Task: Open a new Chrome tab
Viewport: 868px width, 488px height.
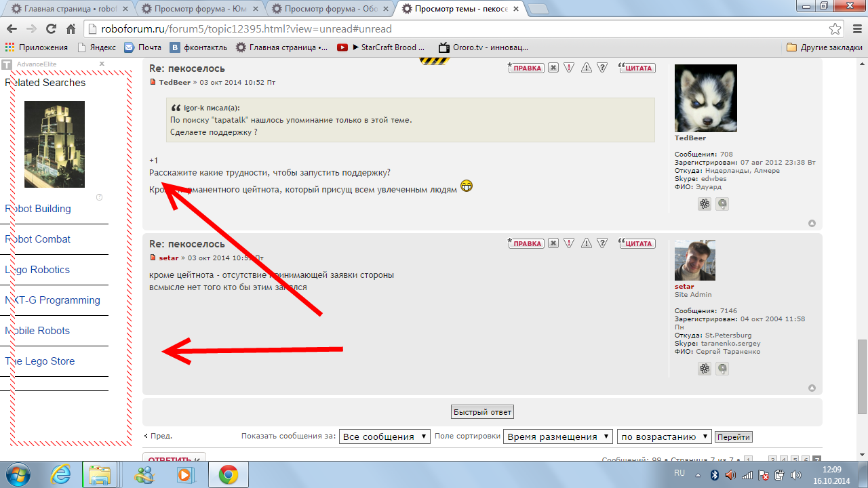Action: (538, 9)
